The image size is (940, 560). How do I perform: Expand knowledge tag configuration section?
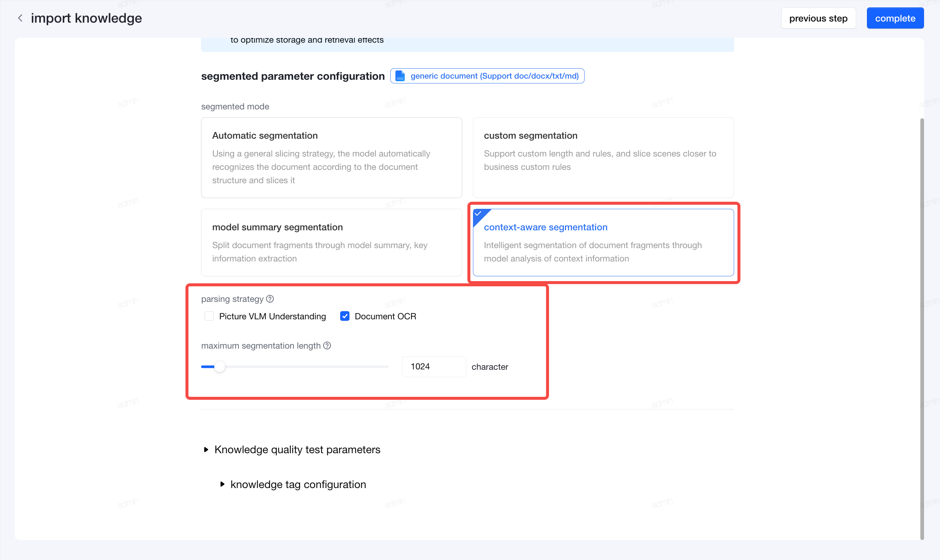point(293,484)
